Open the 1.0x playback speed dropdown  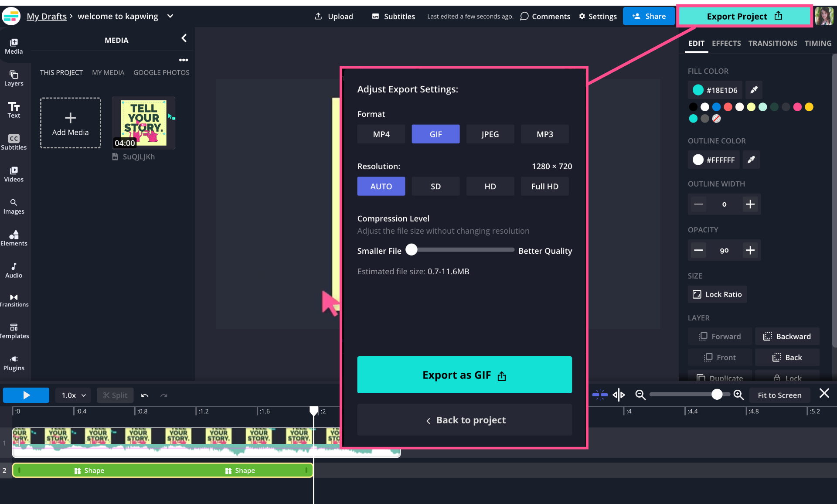coord(73,395)
